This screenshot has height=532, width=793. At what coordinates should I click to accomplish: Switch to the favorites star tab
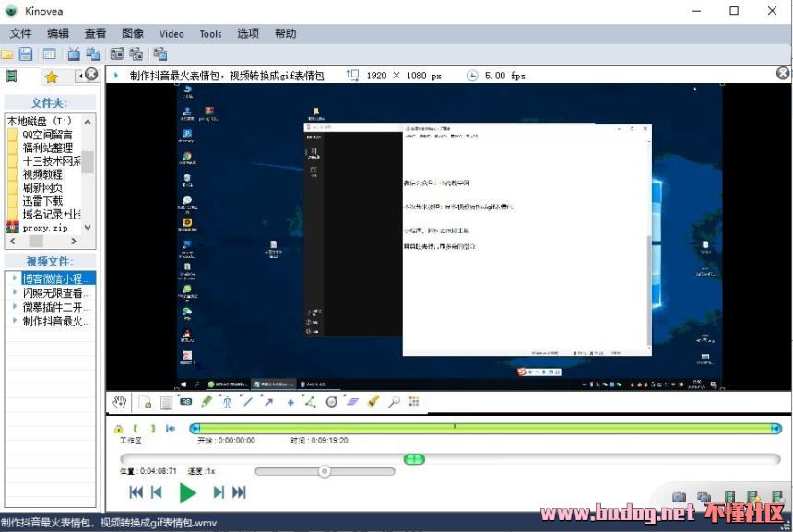52,77
